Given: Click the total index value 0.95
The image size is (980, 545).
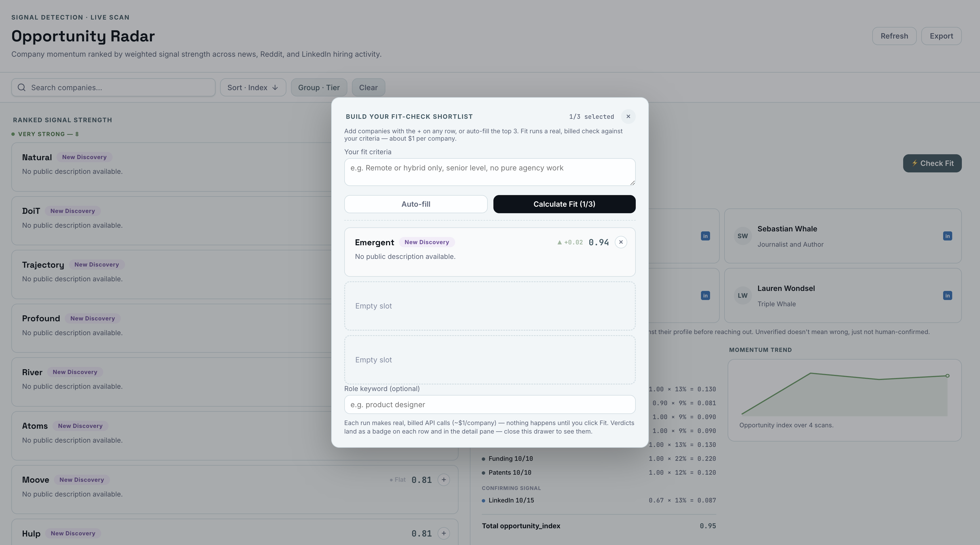Looking at the screenshot, I should (707, 526).
